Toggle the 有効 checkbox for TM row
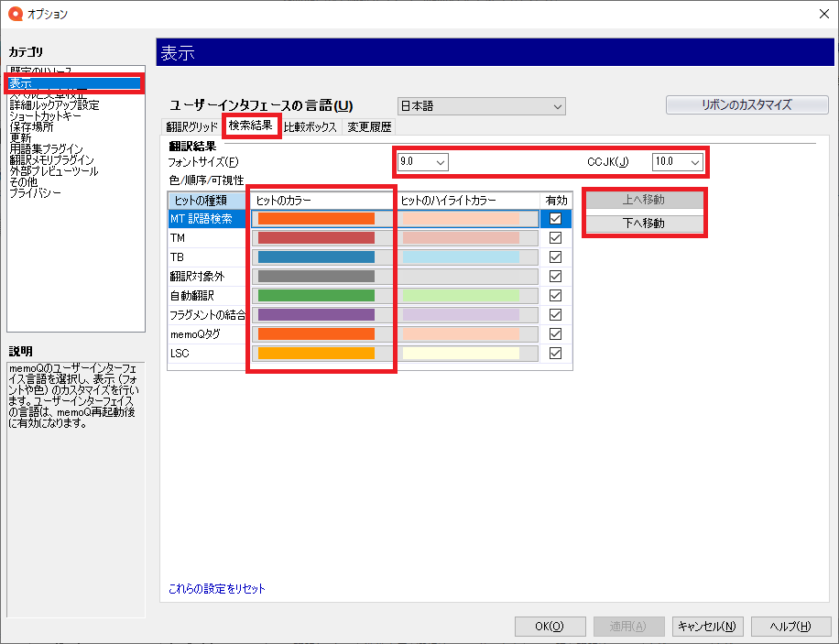This screenshot has width=839, height=644. pos(555,238)
